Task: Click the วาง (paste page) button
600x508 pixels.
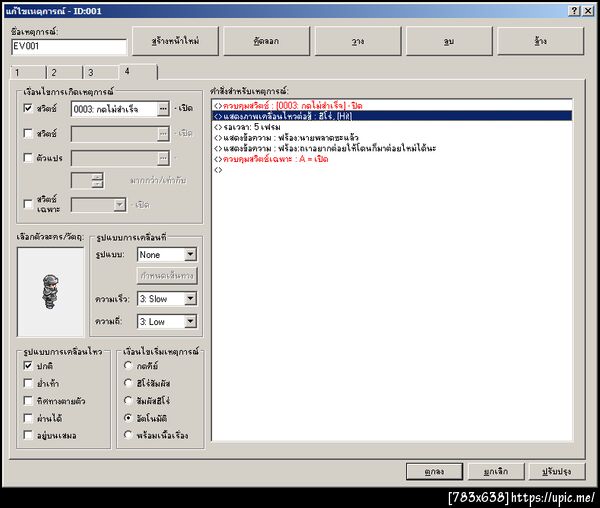Action: pyautogui.click(x=358, y=41)
